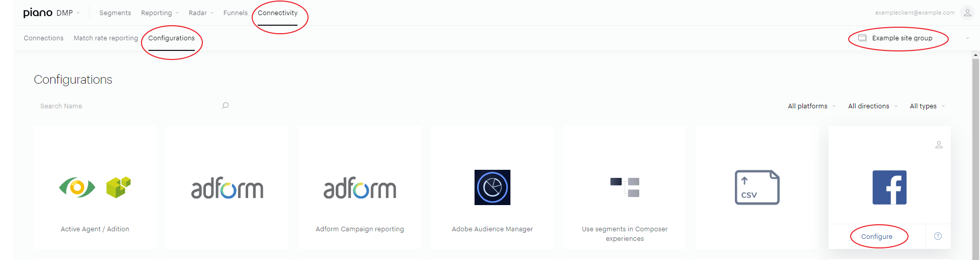Select the Active Agent / Adition logo

tap(95, 187)
